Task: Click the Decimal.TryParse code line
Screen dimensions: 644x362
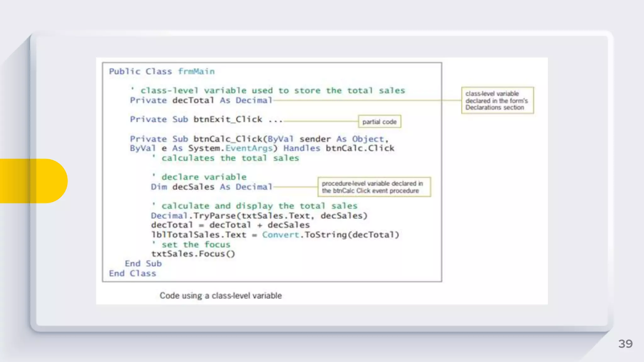Action: tap(259, 216)
